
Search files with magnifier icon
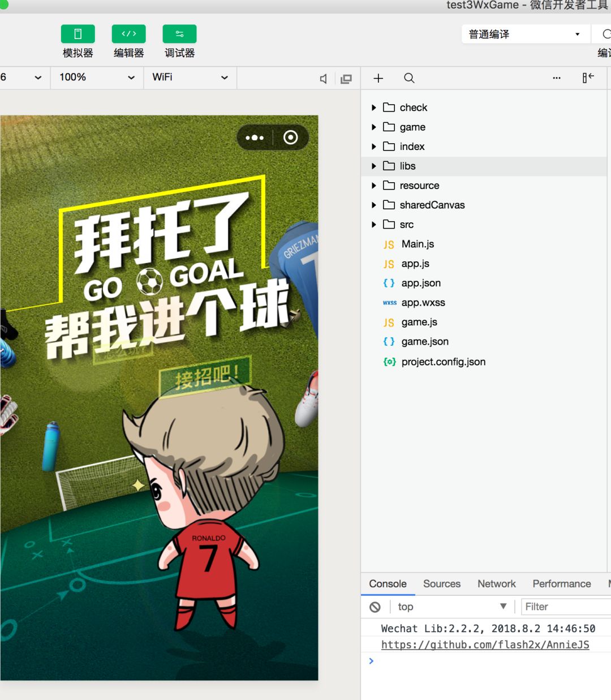[x=409, y=78]
